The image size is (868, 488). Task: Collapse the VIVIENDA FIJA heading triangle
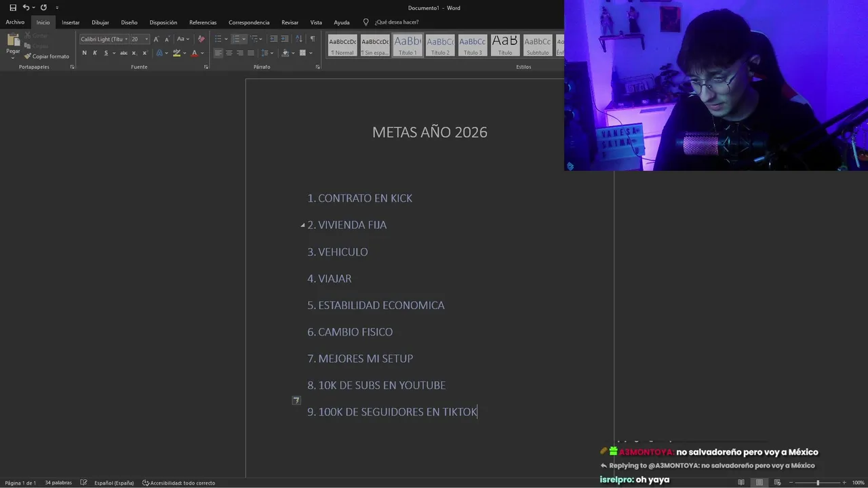[x=302, y=225]
